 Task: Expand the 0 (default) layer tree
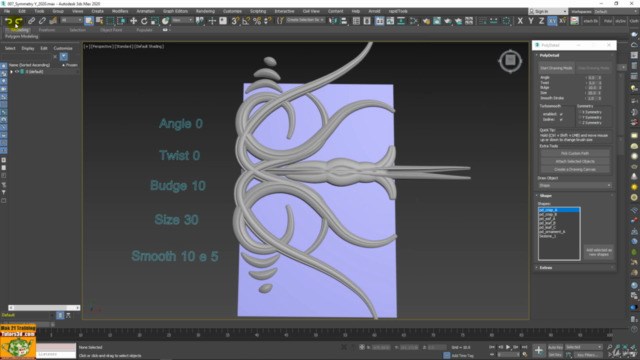(11, 71)
